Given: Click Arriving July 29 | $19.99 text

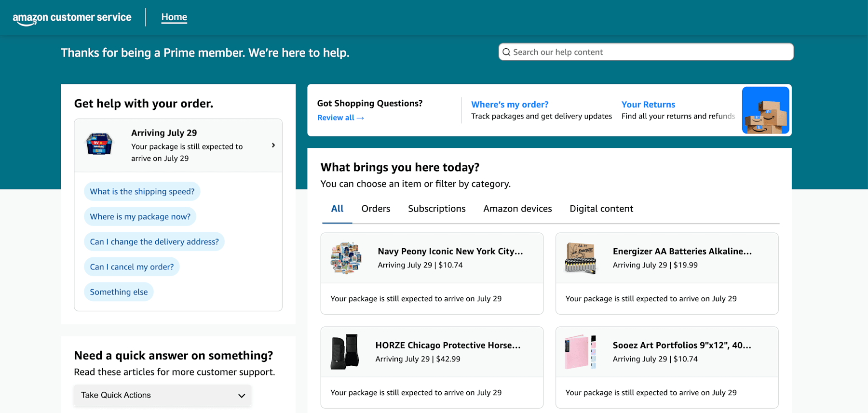Looking at the screenshot, I should pos(655,265).
